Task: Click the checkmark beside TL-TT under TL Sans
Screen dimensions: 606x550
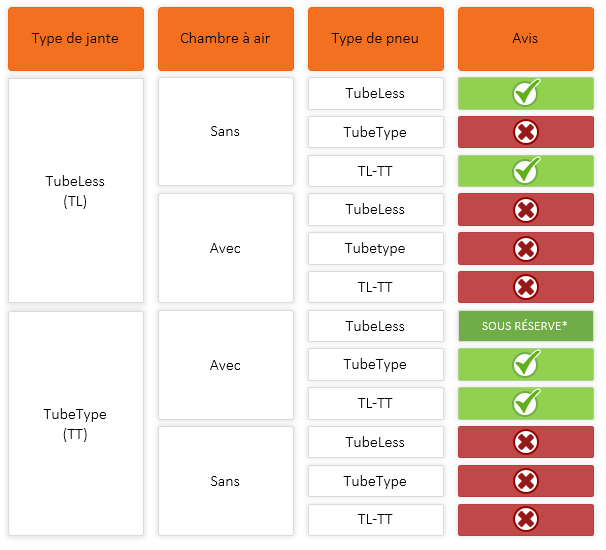Action: coord(526,170)
